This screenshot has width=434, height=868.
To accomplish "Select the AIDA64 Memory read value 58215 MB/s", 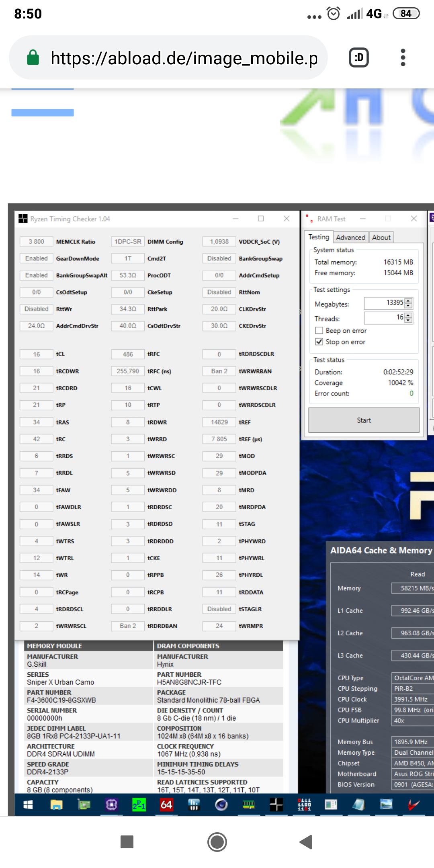I will point(413,588).
